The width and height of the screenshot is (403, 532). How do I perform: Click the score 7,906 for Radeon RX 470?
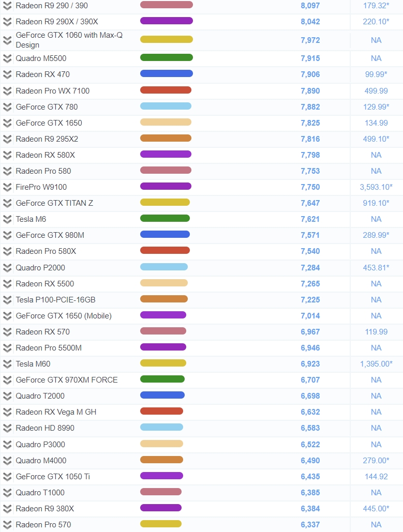point(310,74)
